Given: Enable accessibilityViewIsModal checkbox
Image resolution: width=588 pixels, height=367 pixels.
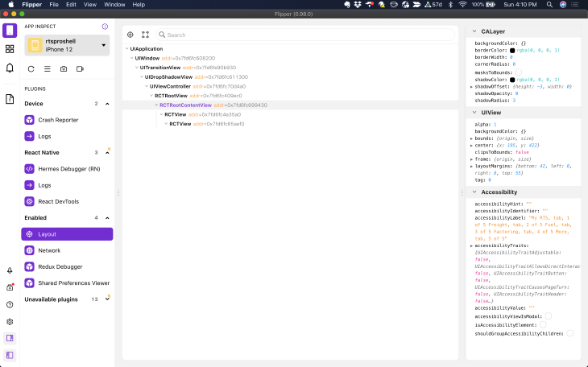Looking at the screenshot, I should click(549, 316).
